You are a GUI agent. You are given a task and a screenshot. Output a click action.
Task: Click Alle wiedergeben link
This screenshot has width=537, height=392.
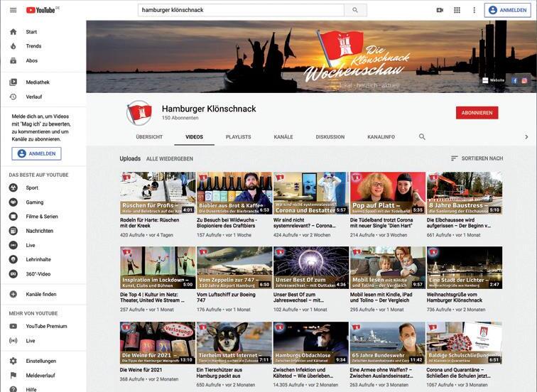click(170, 159)
